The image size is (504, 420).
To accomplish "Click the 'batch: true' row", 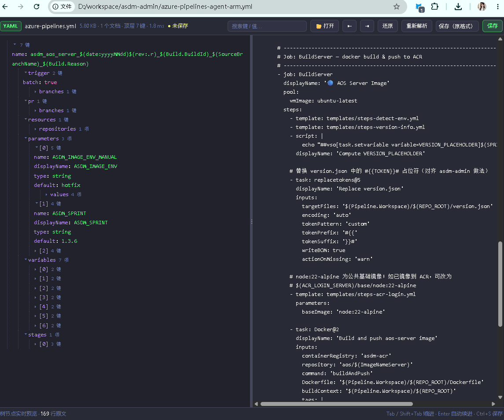I will [40, 82].
